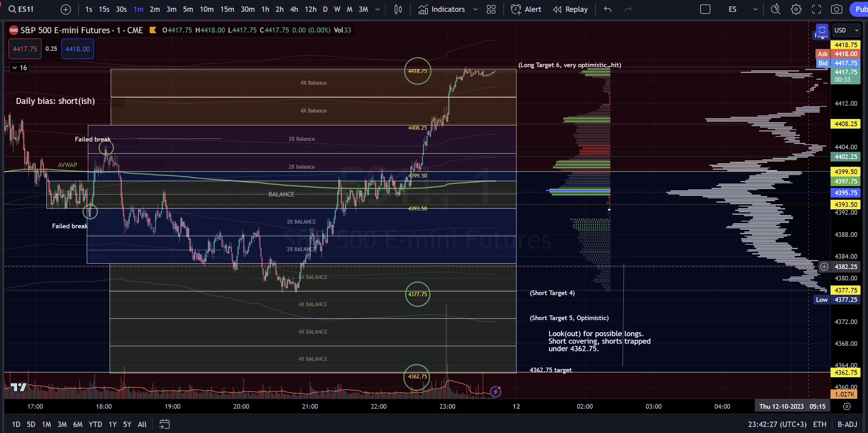Select the 15s timeframe

[x=104, y=9]
